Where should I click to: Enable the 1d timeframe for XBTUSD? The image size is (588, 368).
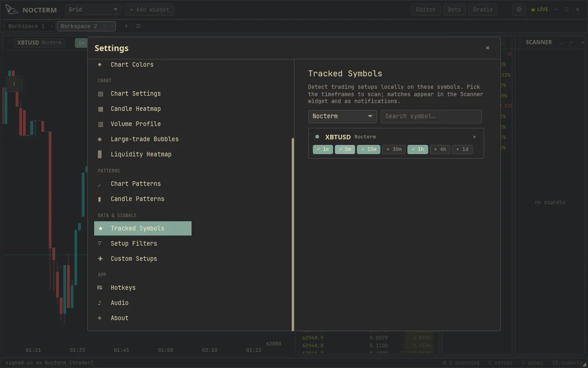coord(462,149)
